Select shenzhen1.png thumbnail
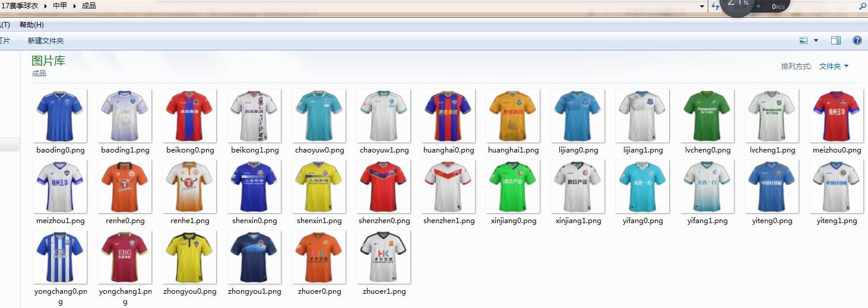This screenshot has height=308, width=868. click(x=448, y=186)
